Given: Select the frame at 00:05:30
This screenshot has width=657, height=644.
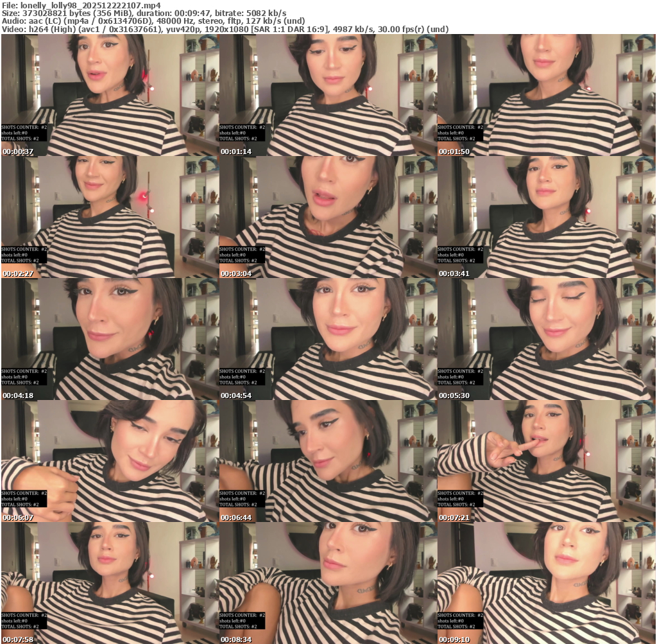Looking at the screenshot, I should (x=546, y=339).
